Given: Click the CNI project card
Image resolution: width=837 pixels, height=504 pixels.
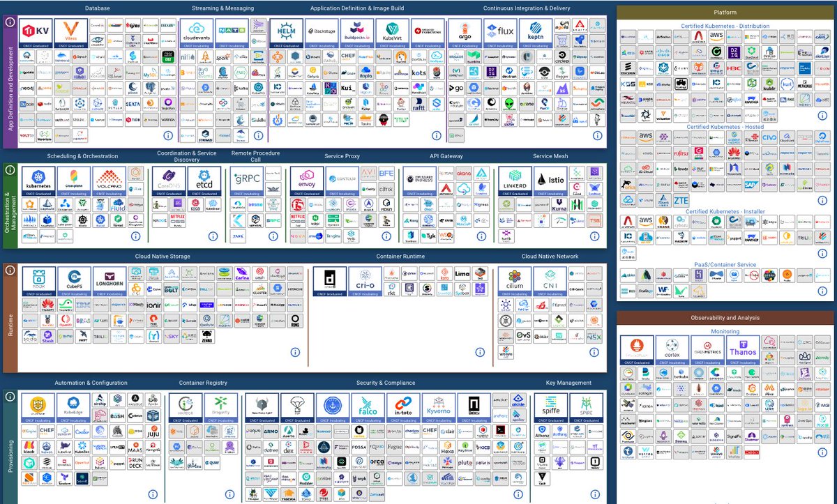Looking at the screenshot, I should (x=551, y=282).
